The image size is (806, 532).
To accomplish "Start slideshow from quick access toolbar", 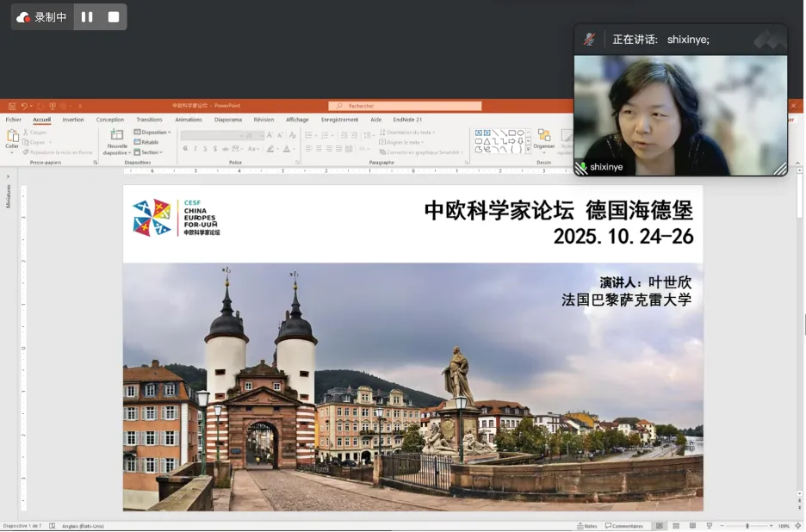I will pos(53,106).
